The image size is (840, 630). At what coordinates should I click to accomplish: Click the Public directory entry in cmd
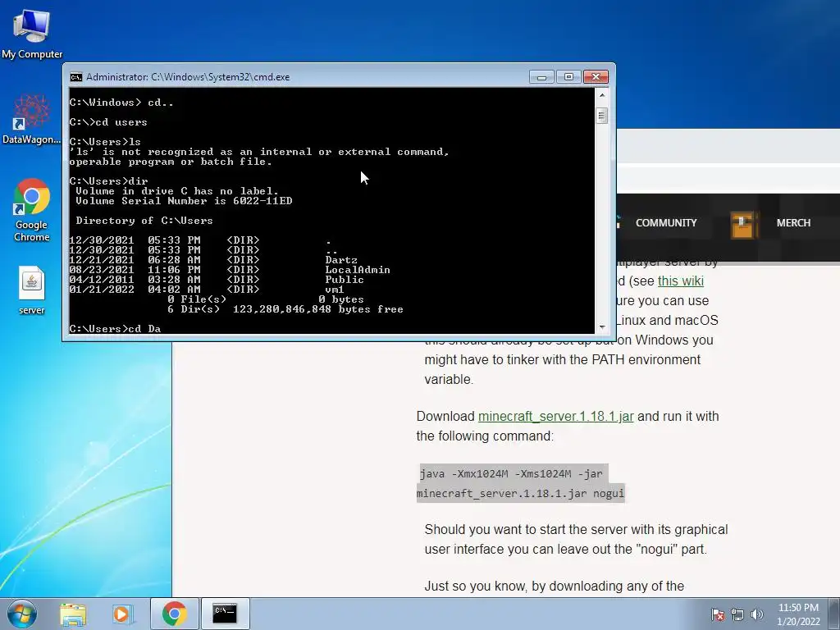(x=344, y=280)
